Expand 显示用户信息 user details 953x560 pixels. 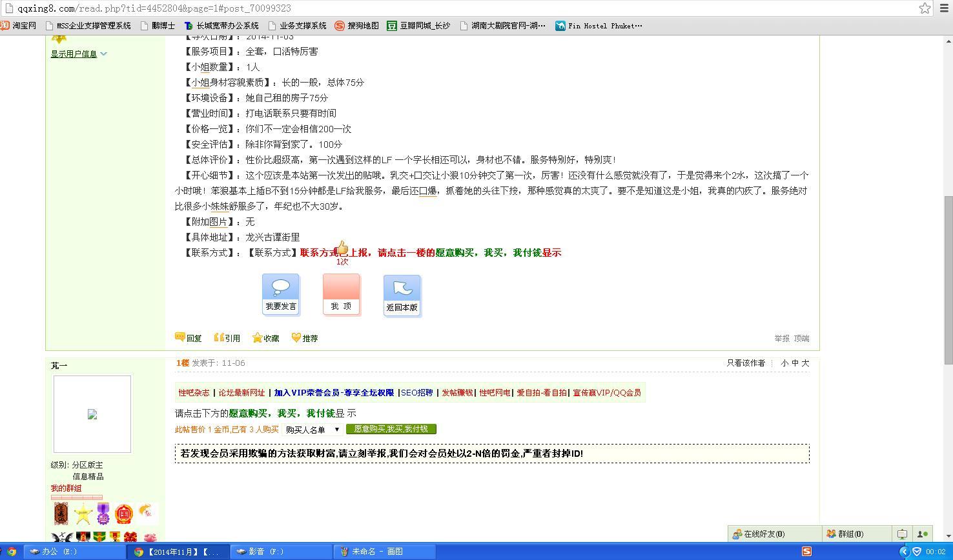[79, 54]
